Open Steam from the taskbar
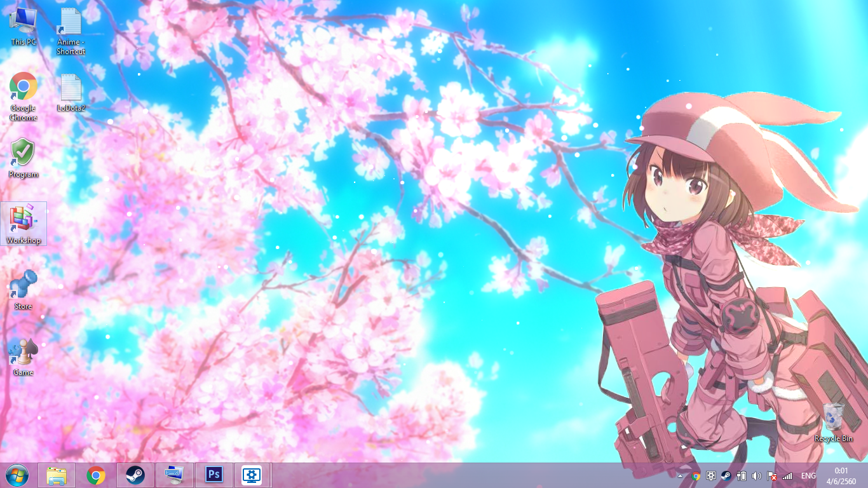 (135, 475)
